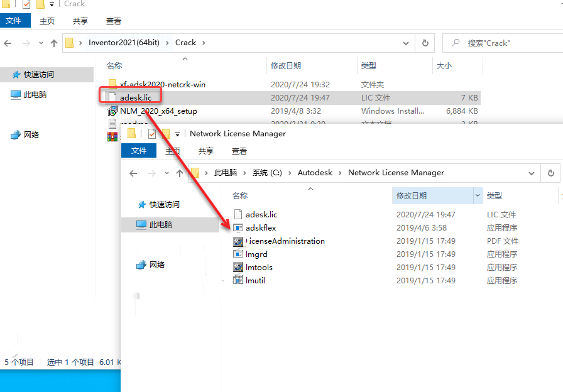
Task: Open Crack window address history dropdown
Action: click(x=406, y=43)
